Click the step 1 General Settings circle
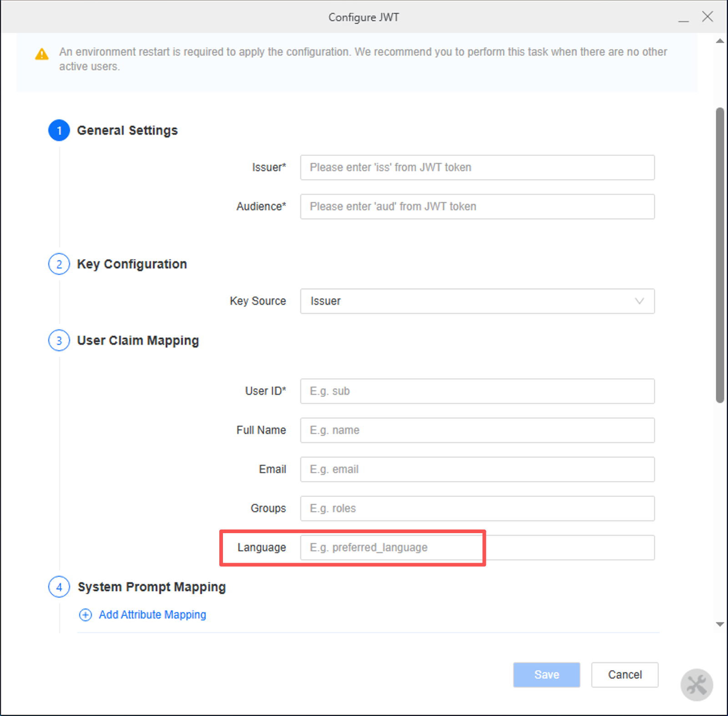The image size is (728, 716). (x=59, y=131)
